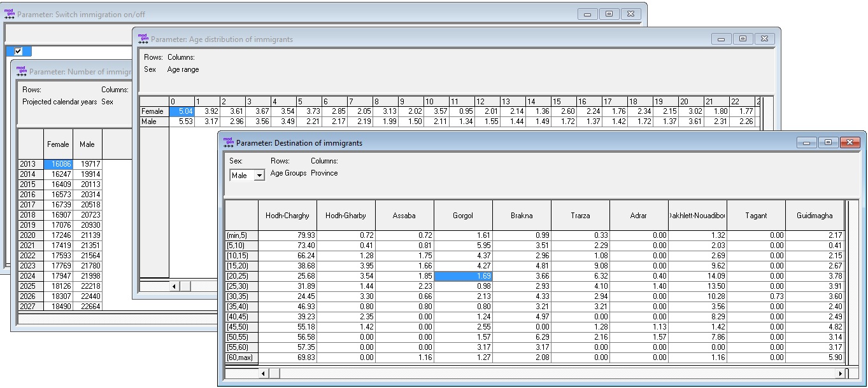Toggle the switch immigration checkbox
The image size is (868, 388).
tap(18, 52)
